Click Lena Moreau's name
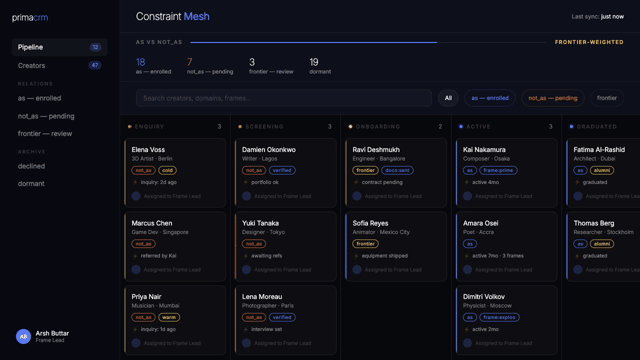This screenshot has width=640, height=360. 262,297
